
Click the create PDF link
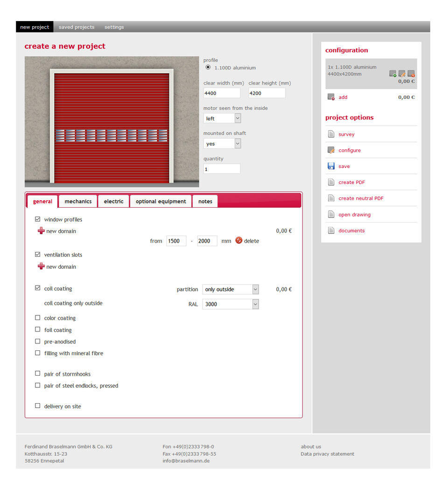351,182
